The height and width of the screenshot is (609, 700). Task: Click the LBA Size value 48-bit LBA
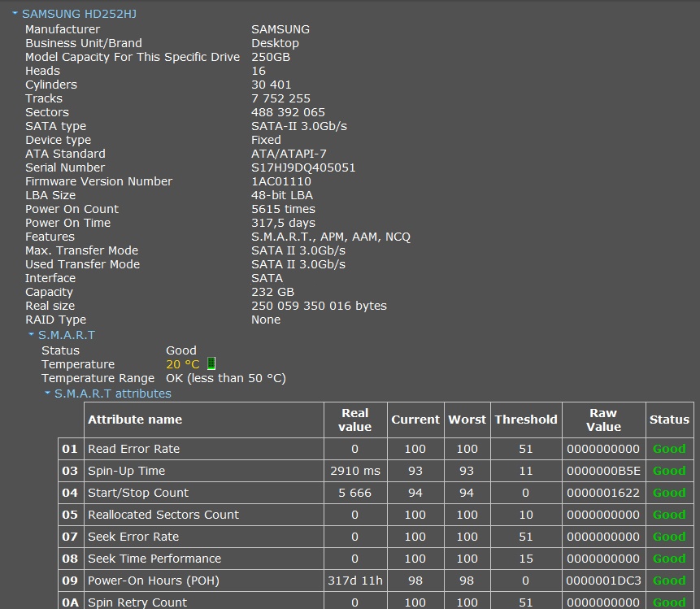[282, 195]
